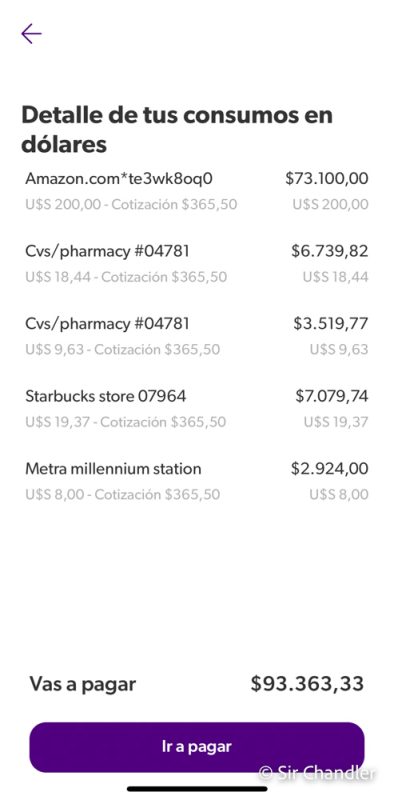
Task: Tap the purple back arrow icon
Action: tap(31, 34)
